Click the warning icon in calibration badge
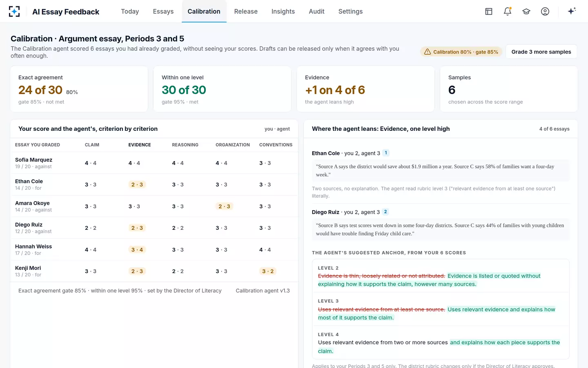Viewport: 588px width, 368px height. click(427, 52)
